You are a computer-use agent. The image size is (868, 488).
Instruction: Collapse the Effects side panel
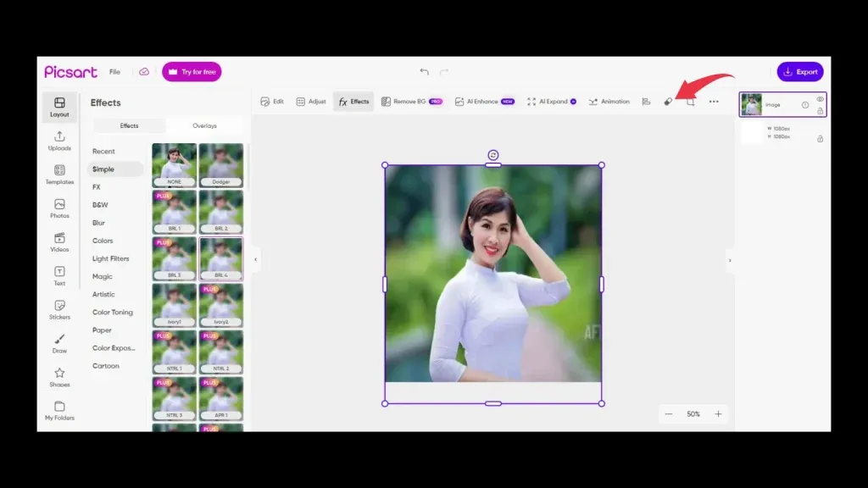255,259
